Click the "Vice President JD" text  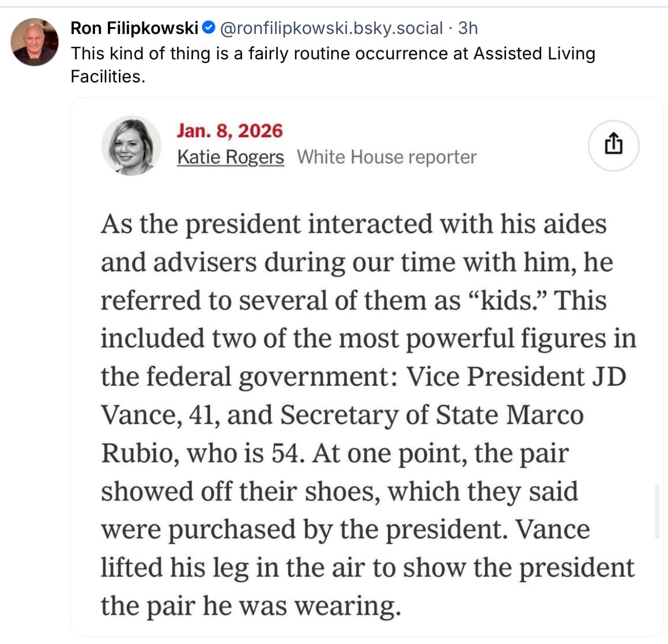516,376
